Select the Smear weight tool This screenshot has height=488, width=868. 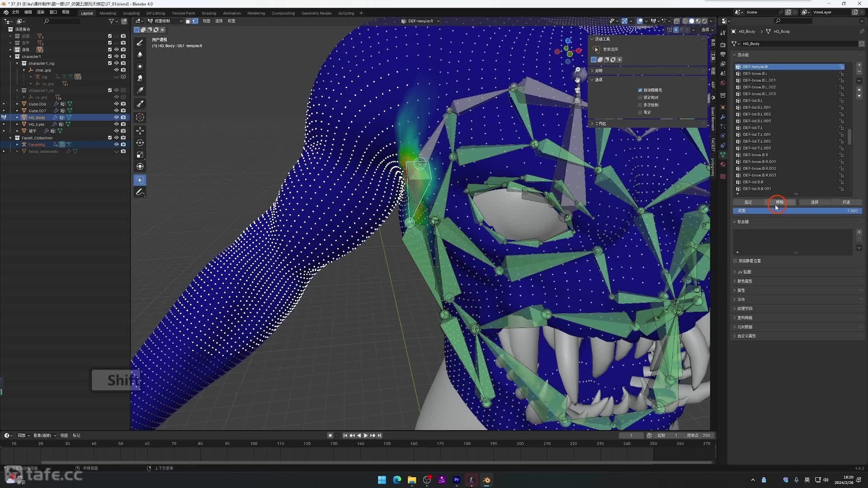[140, 78]
